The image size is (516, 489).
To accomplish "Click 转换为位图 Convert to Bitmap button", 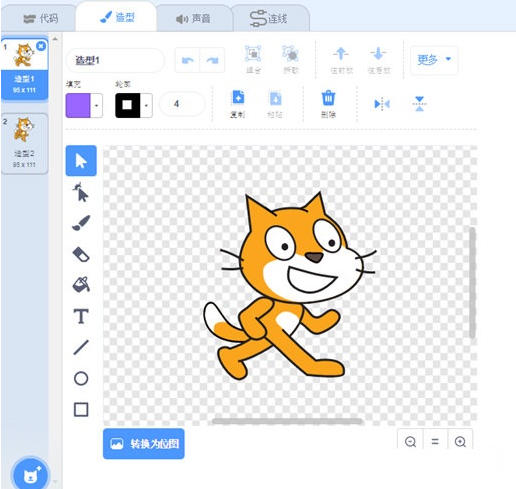I will (x=144, y=444).
